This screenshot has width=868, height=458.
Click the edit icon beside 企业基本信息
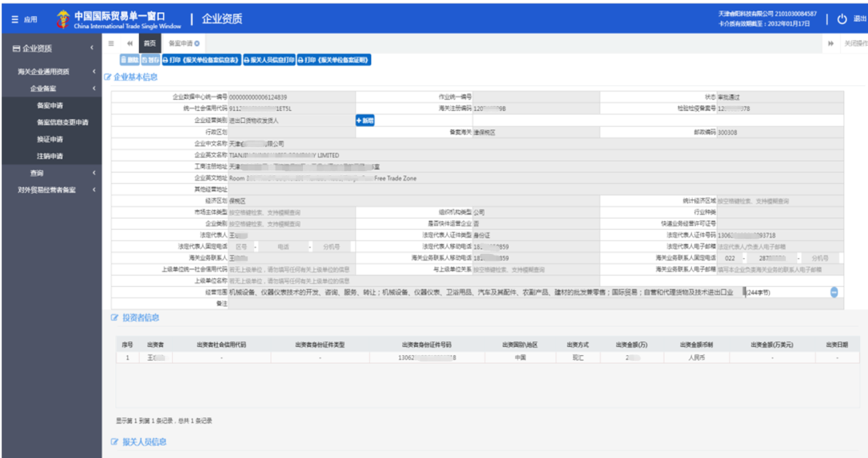click(108, 77)
